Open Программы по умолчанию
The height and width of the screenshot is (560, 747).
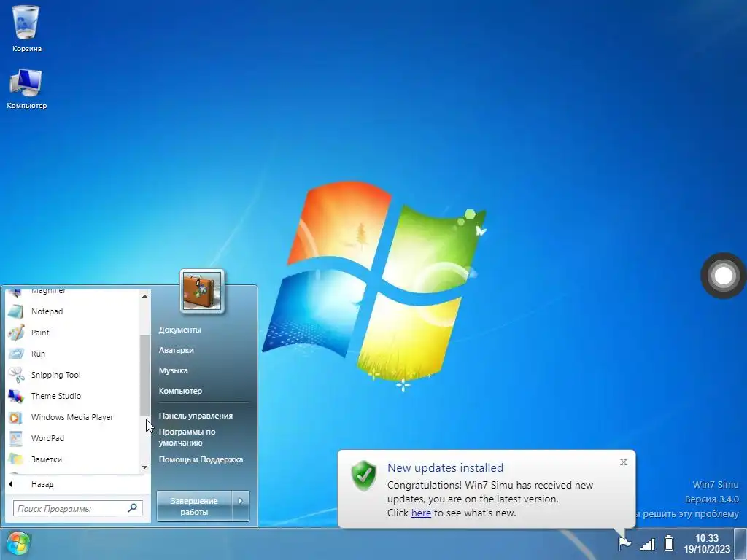pyautogui.click(x=187, y=437)
